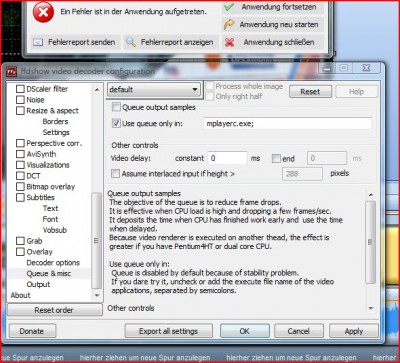Click the ffdshow title bar icon
Viewport: 400px width, 363px height.
[x=12, y=71]
